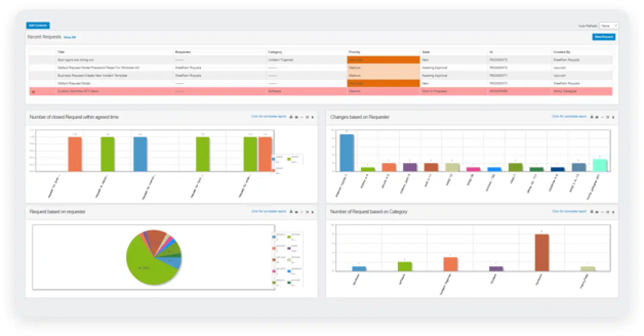Collapse the Request based on requester panel
The width and height of the screenshot is (644, 336).
click(x=301, y=212)
